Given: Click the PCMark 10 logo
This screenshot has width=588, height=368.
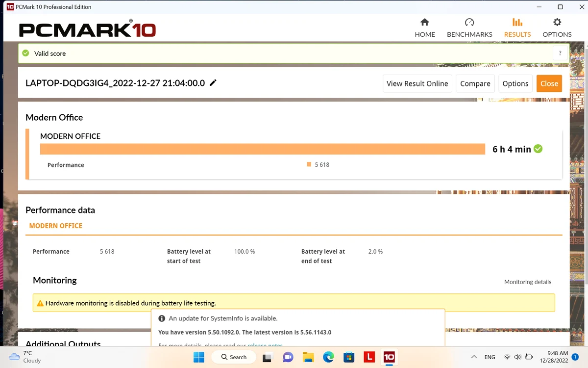Looking at the screenshot, I should (87, 29).
